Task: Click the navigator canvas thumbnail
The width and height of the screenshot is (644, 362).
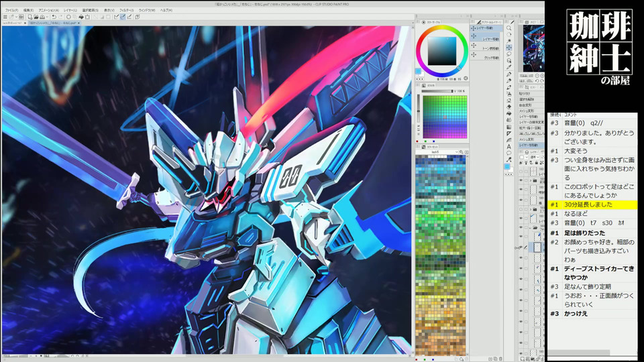Action: 533,48
